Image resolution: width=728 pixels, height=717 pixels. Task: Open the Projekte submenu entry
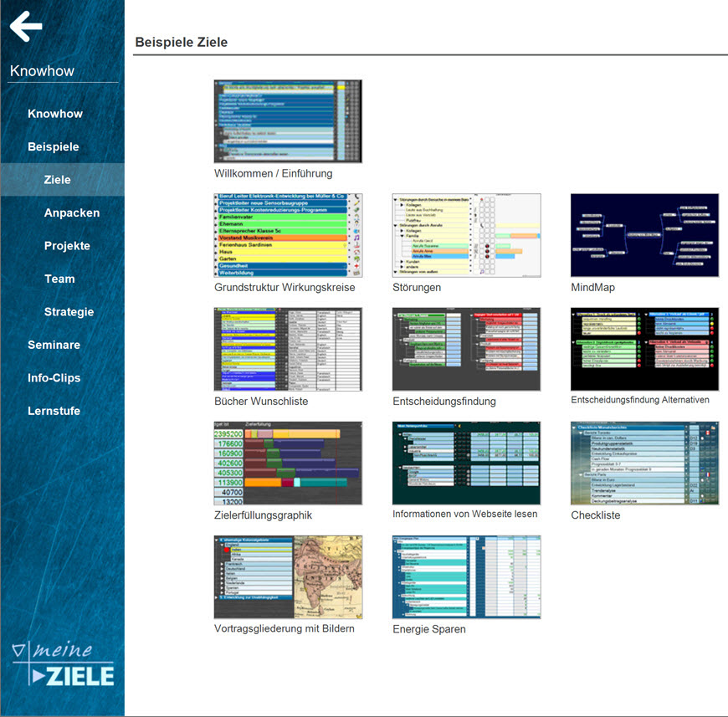(x=67, y=246)
